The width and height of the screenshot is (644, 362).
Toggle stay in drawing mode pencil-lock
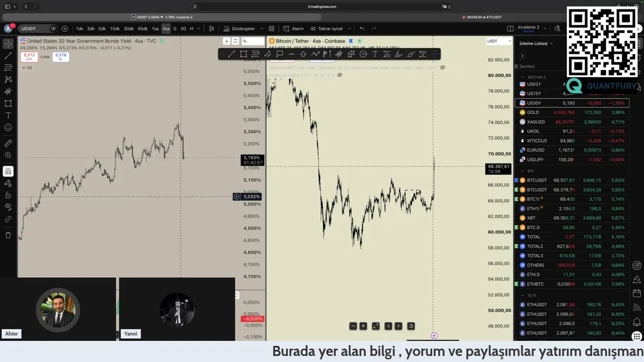(x=8, y=184)
